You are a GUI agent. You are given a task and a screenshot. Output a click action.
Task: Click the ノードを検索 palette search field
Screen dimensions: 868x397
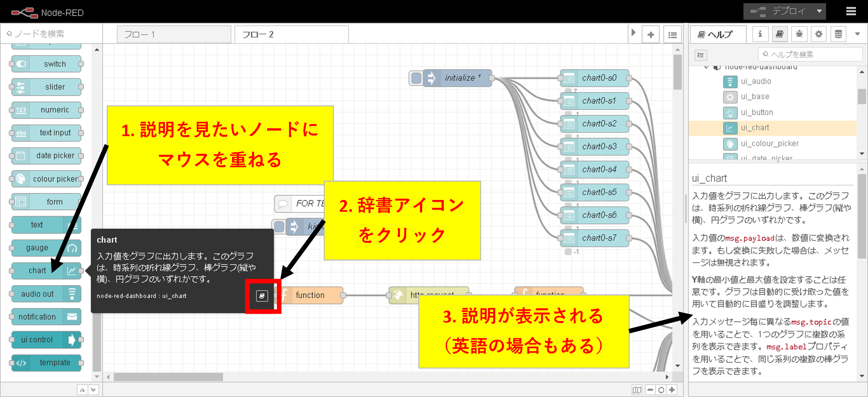click(x=51, y=34)
